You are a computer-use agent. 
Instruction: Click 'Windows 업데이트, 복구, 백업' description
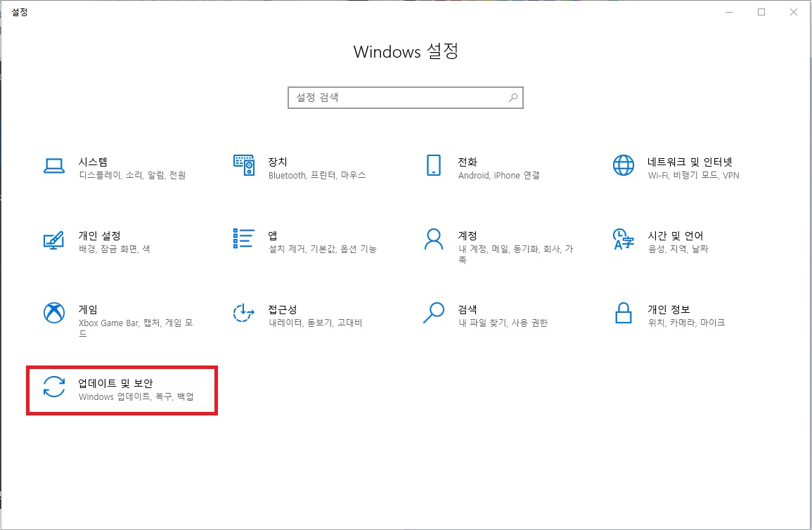coord(136,397)
